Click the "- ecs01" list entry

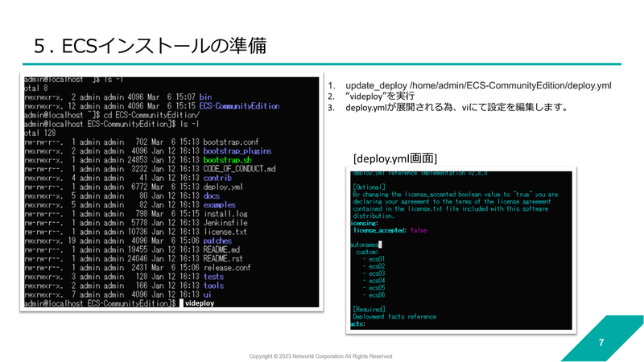point(374,259)
